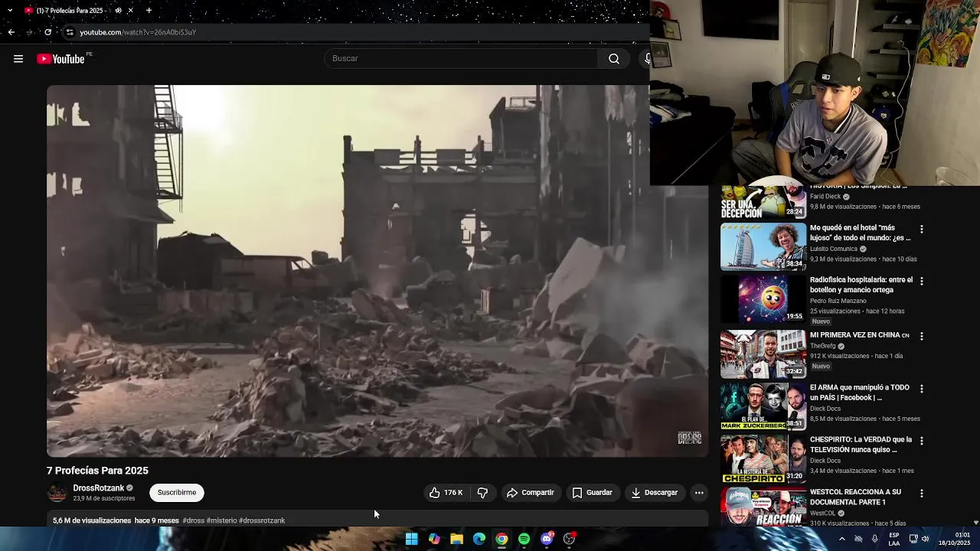This screenshot has width=980, height=551.
Task: Open the Copilot taskbar icon
Action: click(x=434, y=539)
